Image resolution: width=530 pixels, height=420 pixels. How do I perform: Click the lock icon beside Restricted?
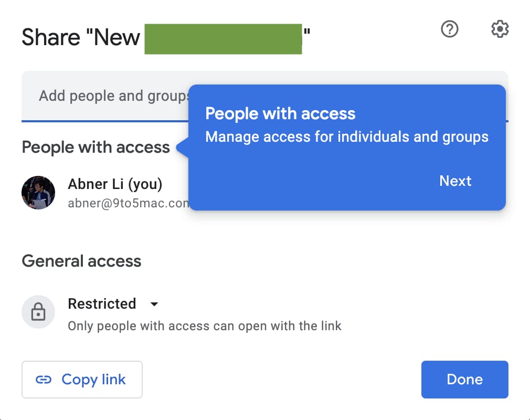point(38,312)
